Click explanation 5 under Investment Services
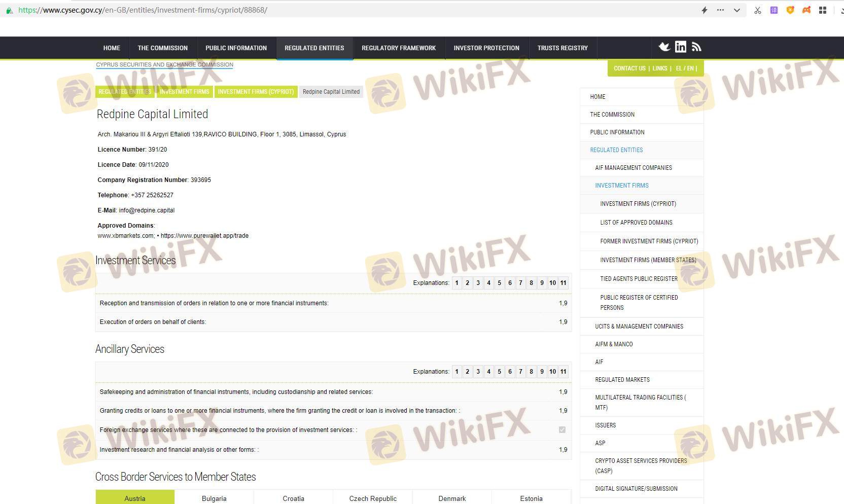The image size is (844, 504). pos(500,283)
